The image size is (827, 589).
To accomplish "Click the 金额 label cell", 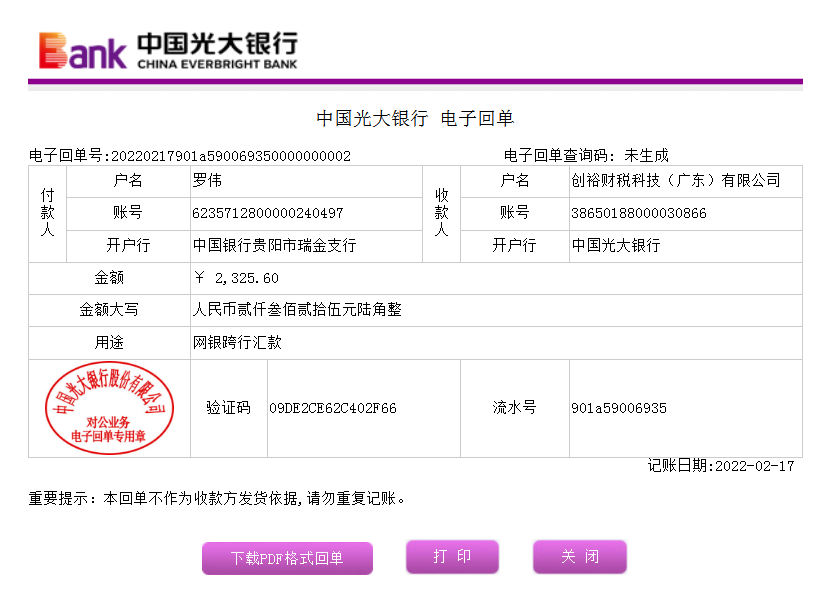I will coord(109,278).
